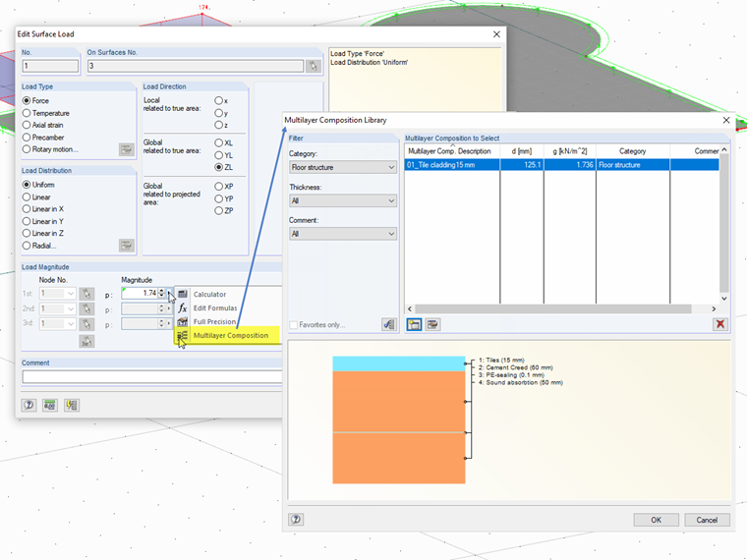Click into the On Surfaces No. field

tap(196, 66)
